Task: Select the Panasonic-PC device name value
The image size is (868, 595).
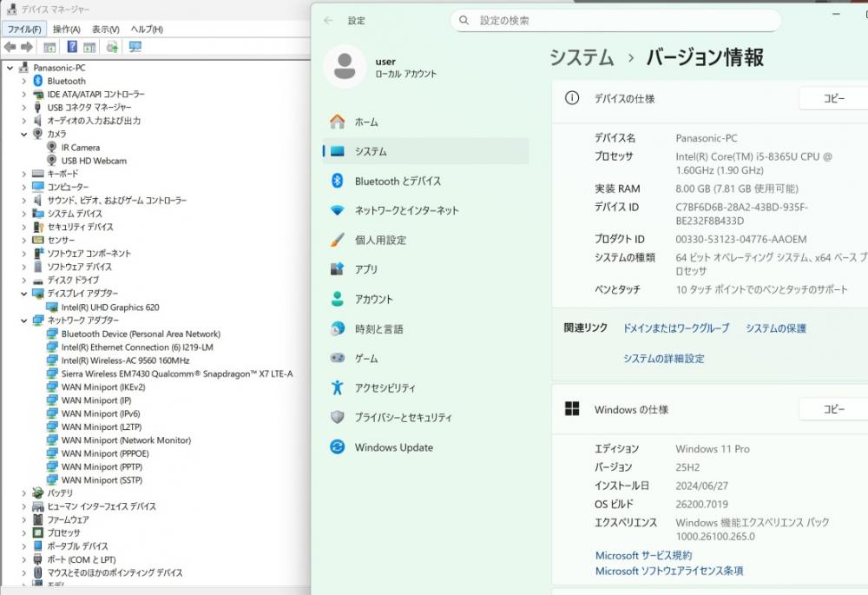Action: 707,138
